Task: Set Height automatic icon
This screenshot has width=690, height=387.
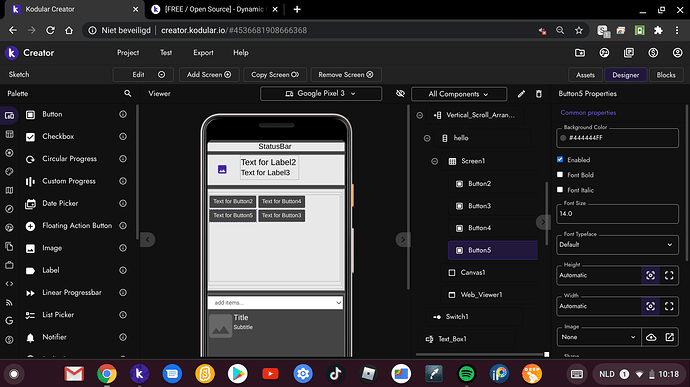Action: pyautogui.click(x=650, y=276)
